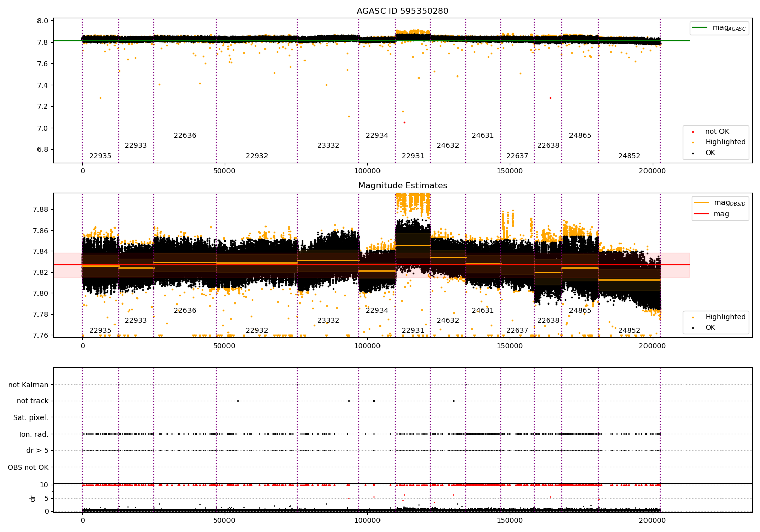The image size is (760, 532).
Task: Click obsid 24631 label in Magnitude Estimates plot
Action: click(x=483, y=310)
